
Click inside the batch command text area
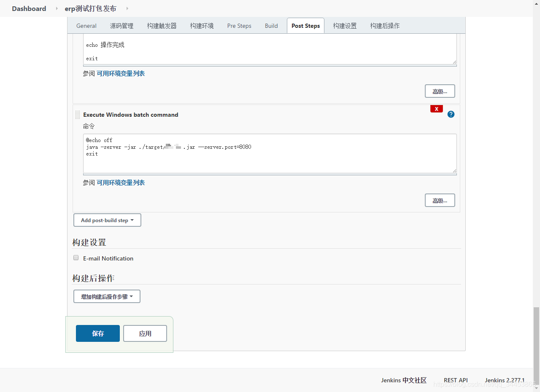pyautogui.click(x=270, y=153)
